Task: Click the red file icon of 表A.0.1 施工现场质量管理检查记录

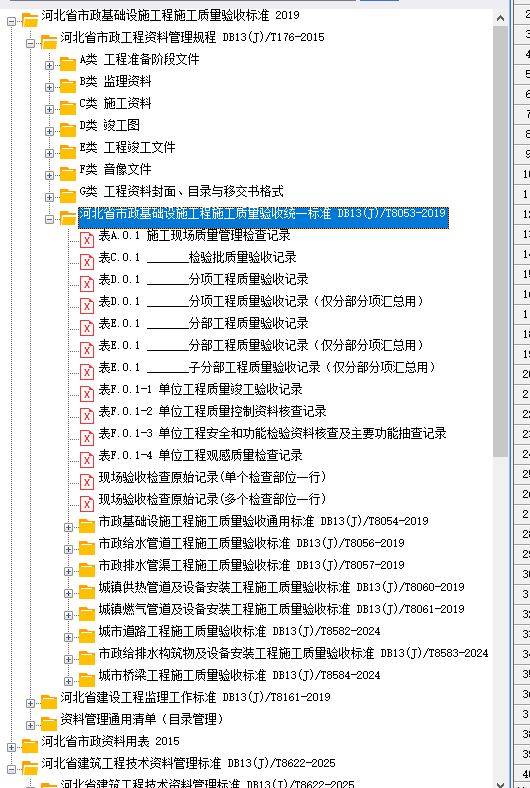Action: click(87, 239)
